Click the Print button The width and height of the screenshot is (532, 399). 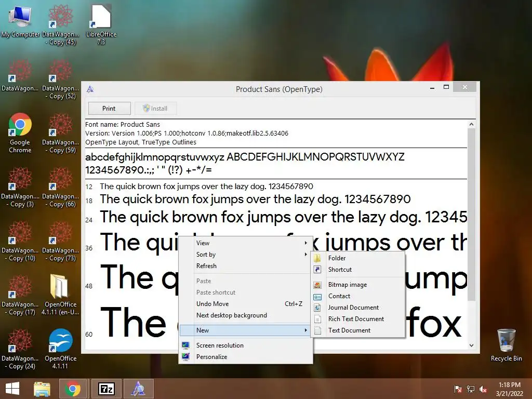coord(109,108)
